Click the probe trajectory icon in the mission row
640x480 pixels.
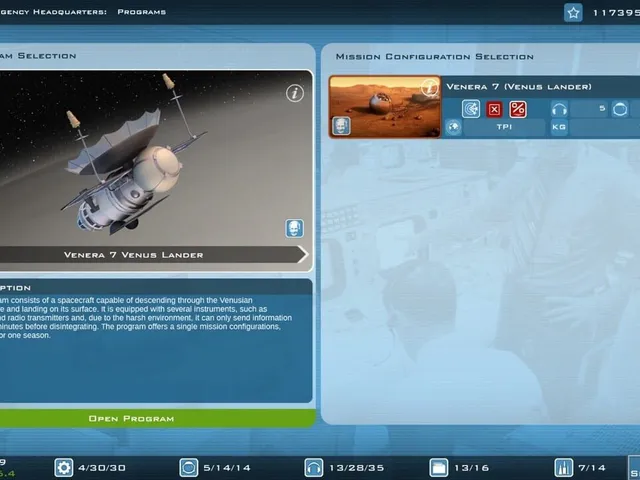tap(471, 109)
